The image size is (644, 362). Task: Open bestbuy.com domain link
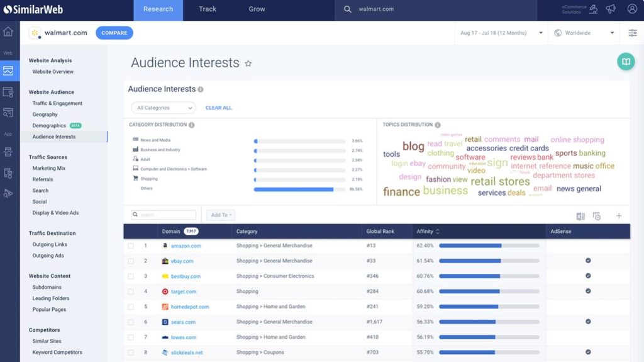pyautogui.click(x=186, y=276)
